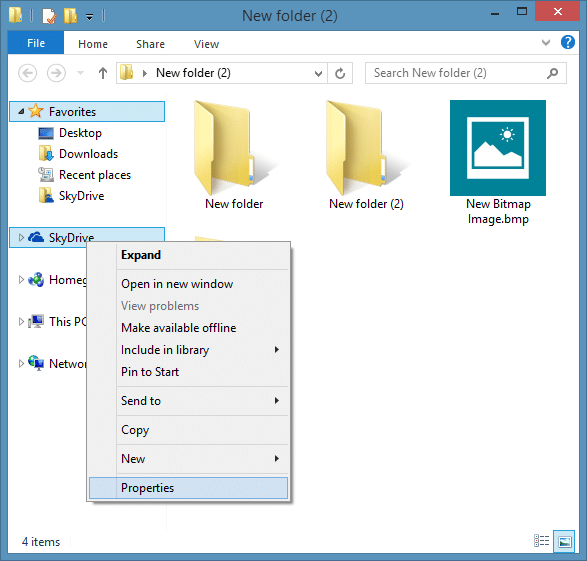The height and width of the screenshot is (561, 587).
Task: Expand the SkyDrive tree node arrow
Action: 21,237
